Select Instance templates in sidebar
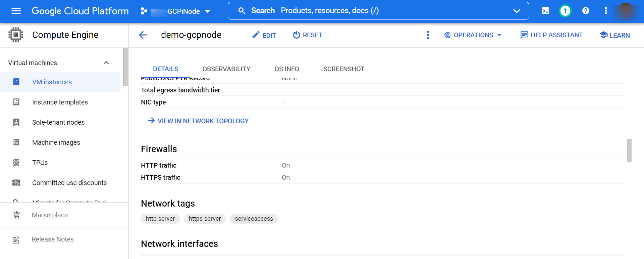The height and width of the screenshot is (259, 644). click(x=60, y=102)
